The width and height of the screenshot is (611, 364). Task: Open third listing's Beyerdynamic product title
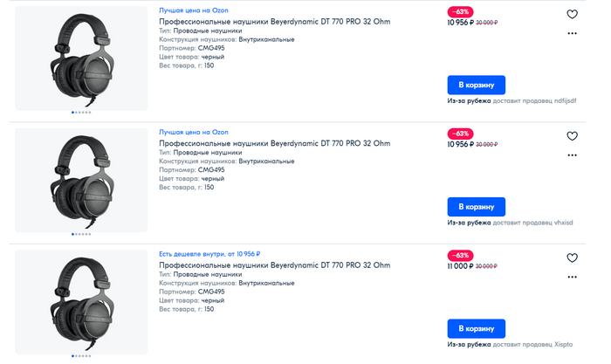(x=274, y=264)
